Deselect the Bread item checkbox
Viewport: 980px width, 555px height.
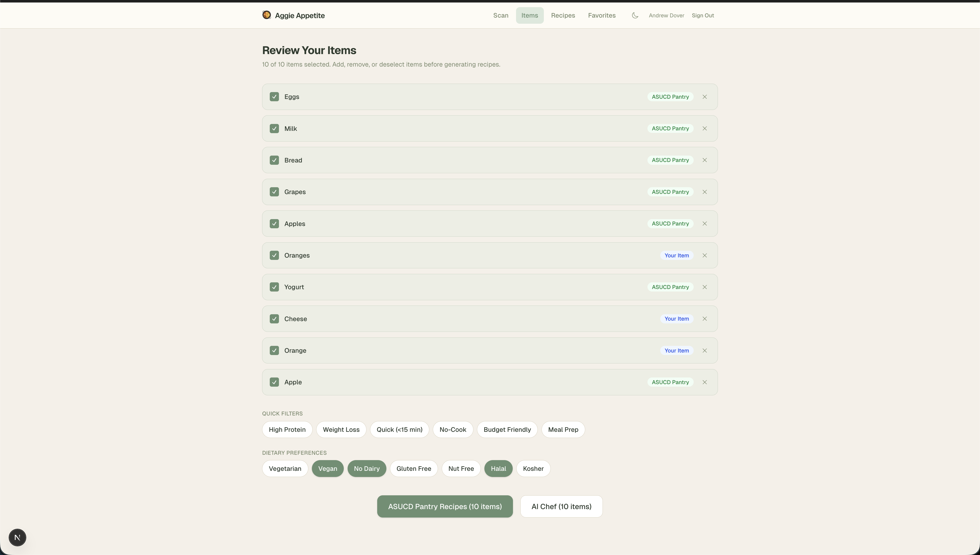coord(274,160)
